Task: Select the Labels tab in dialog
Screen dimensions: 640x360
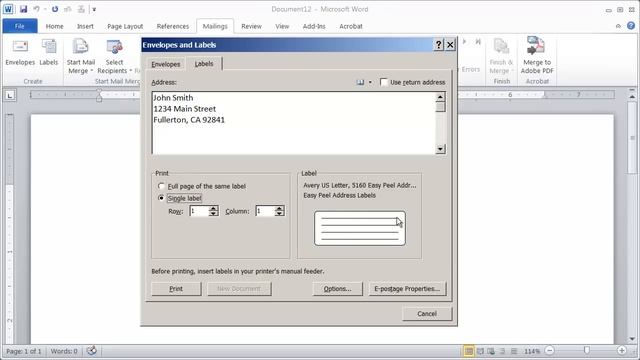Action: (204, 64)
